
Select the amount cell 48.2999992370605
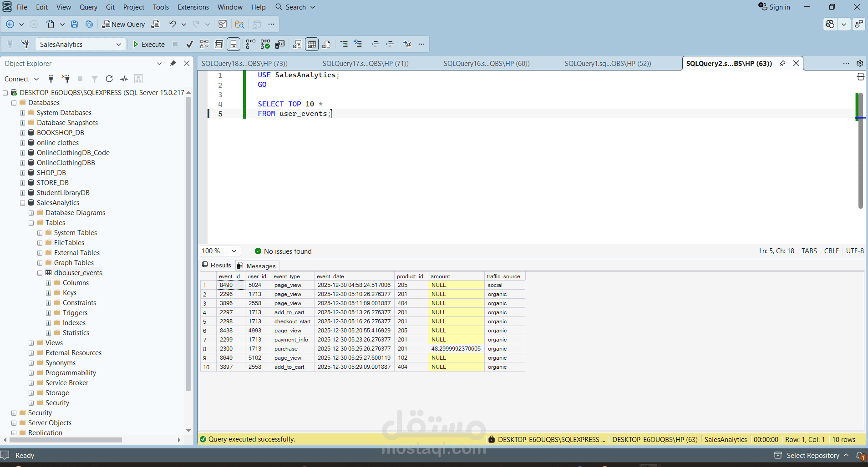456,349
